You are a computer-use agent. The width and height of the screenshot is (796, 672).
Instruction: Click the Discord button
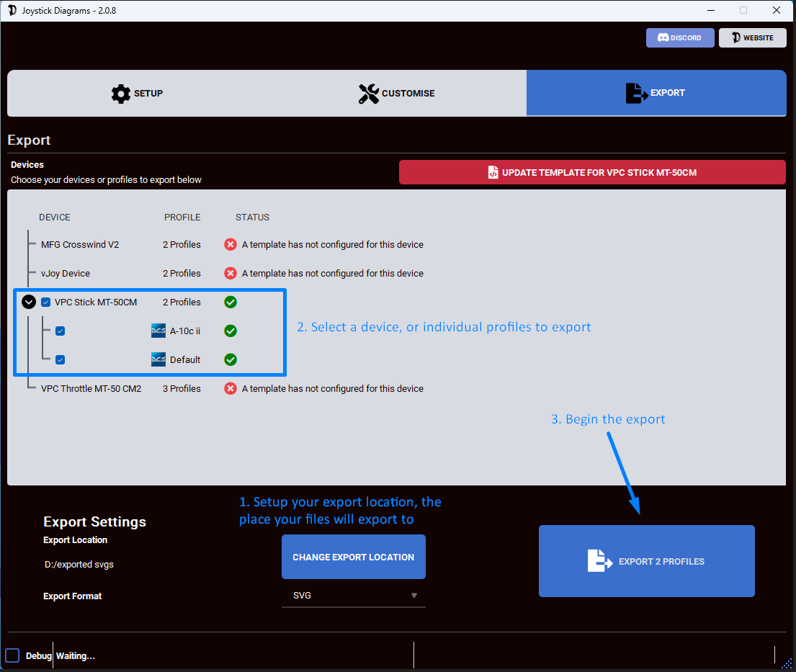(x=680, y=37)
